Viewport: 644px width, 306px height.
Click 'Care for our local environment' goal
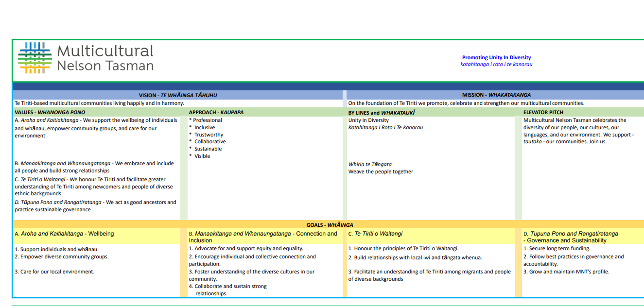pyautogui.click(x=54, y=272)
